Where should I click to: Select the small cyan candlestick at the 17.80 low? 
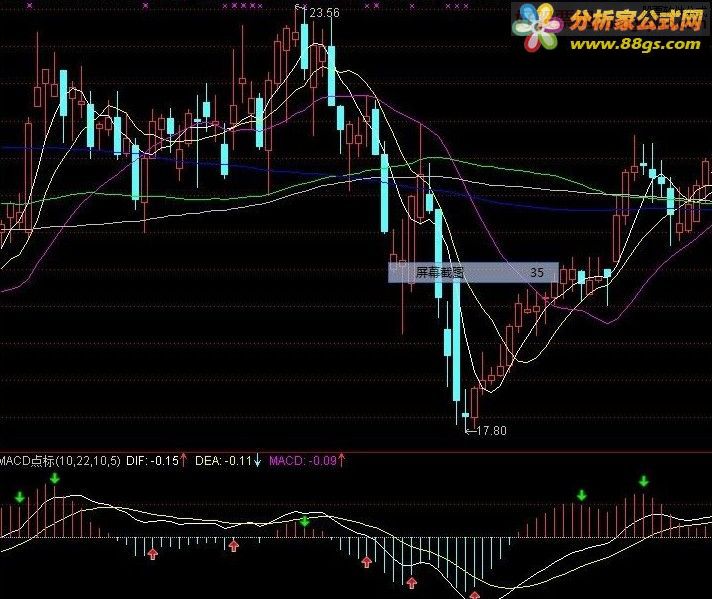pyautogui.click(x=465, y=415)
